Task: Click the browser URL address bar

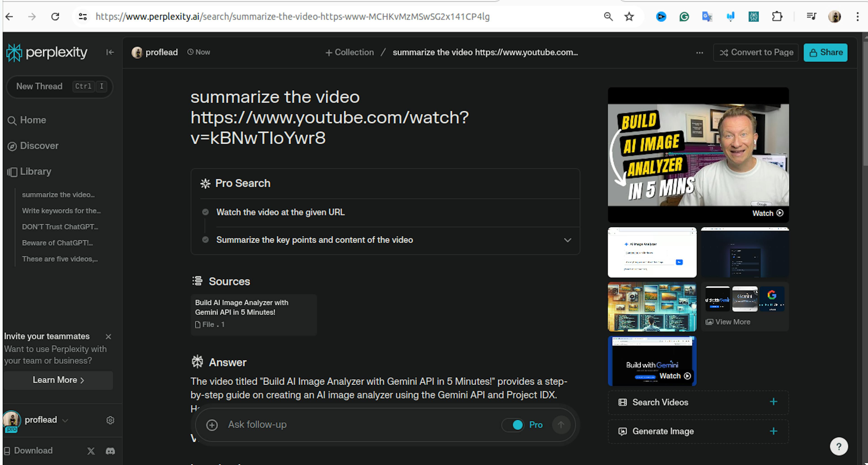Action: click(292, 17)
